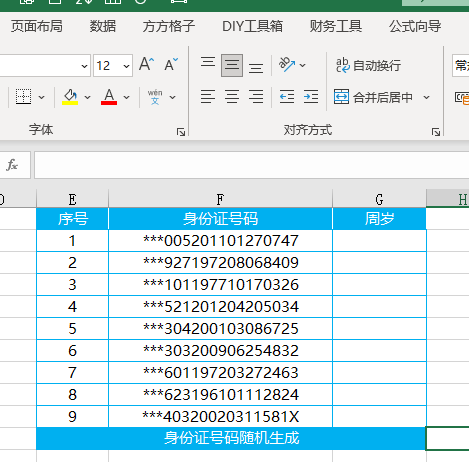469x462 pixels.
Task: Select the 序号 header cell
Action: [72, 219]
